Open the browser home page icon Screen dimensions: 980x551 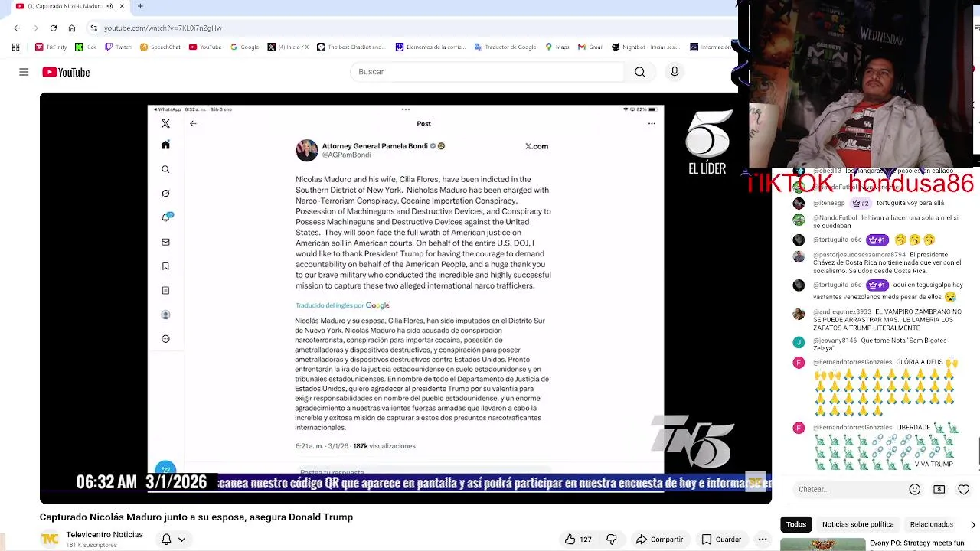tap(72, 28)
